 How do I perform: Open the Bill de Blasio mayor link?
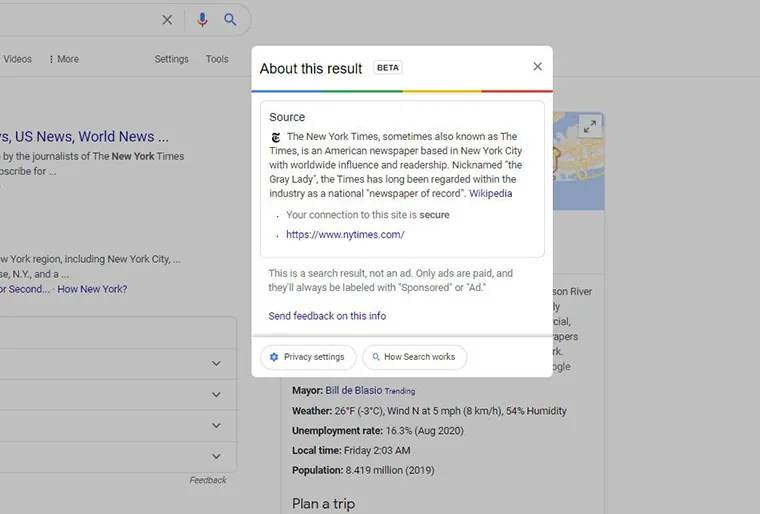pyautogui.click(x=354, y=390)
